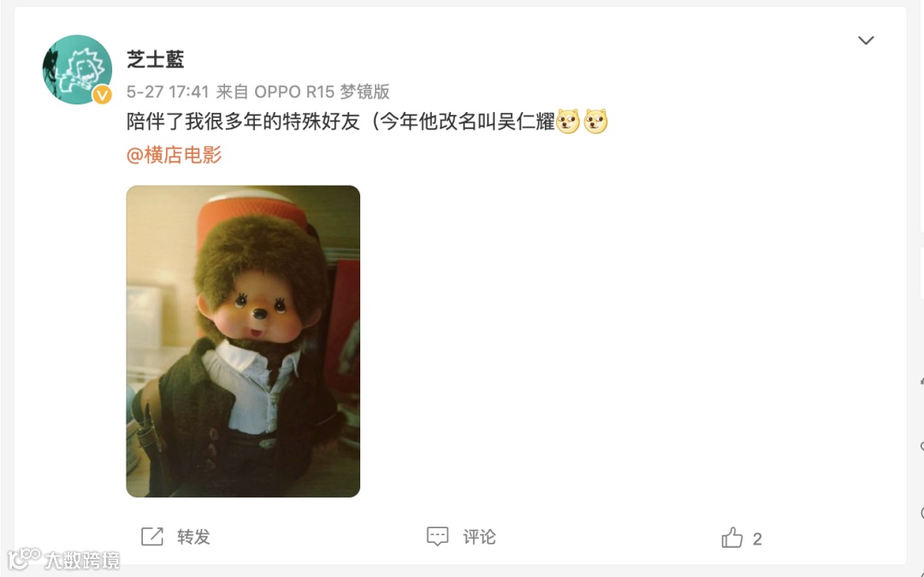Expand the post options chevron menu

click(x=866, y=40)
